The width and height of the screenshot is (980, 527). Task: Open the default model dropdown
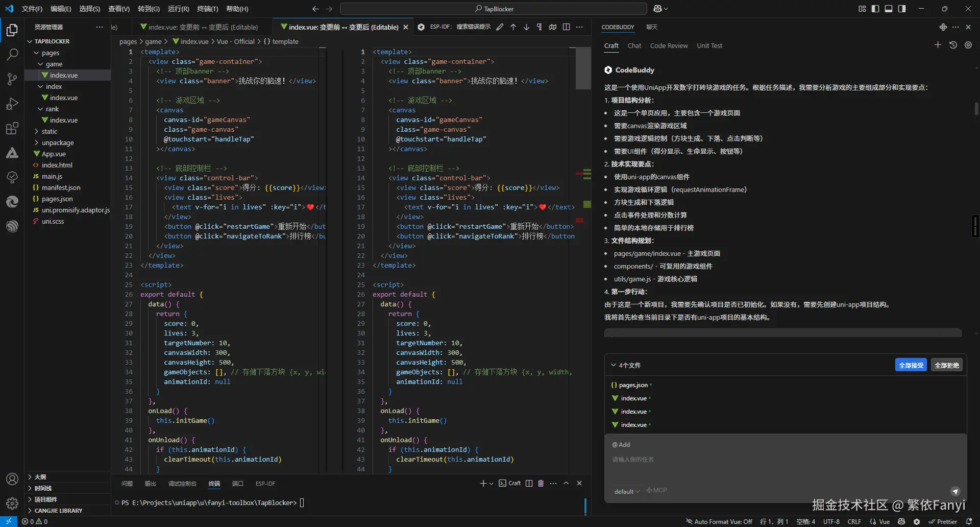tap(627, 491)
